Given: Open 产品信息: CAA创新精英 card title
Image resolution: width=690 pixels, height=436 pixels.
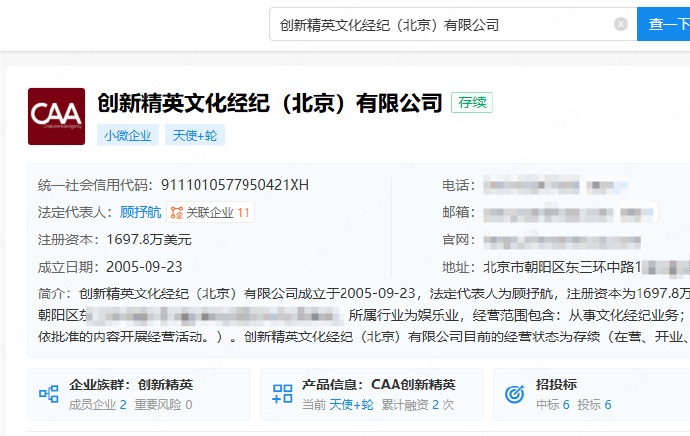Looking at the screenshot, I should point(378,385).
